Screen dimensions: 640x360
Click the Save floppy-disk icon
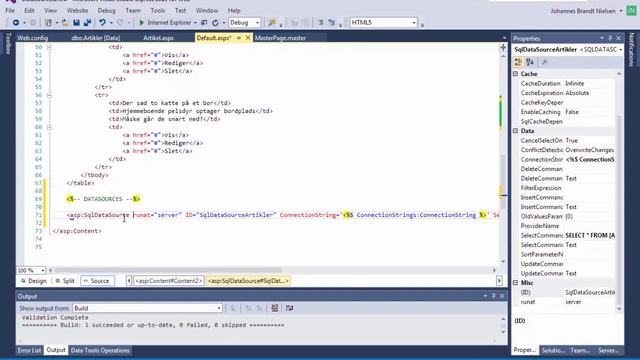[x=76, y=23]
